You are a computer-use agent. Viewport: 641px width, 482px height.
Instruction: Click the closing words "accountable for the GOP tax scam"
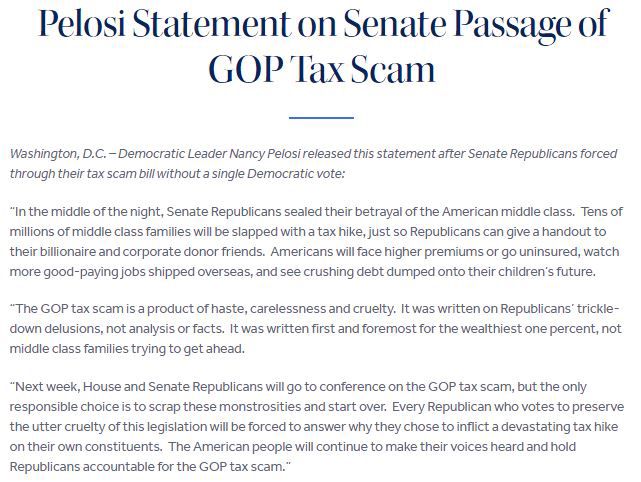[184, 466]
